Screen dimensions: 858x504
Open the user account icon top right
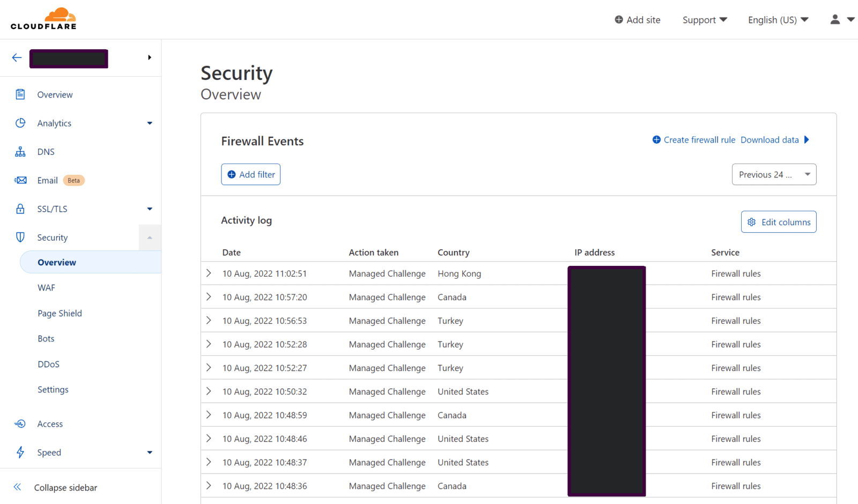pos(835,19)
